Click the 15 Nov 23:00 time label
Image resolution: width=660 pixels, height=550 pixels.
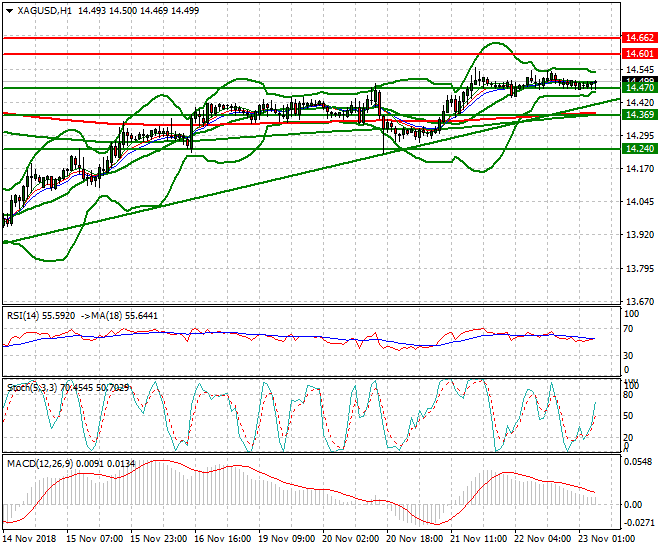click(159, 539)
